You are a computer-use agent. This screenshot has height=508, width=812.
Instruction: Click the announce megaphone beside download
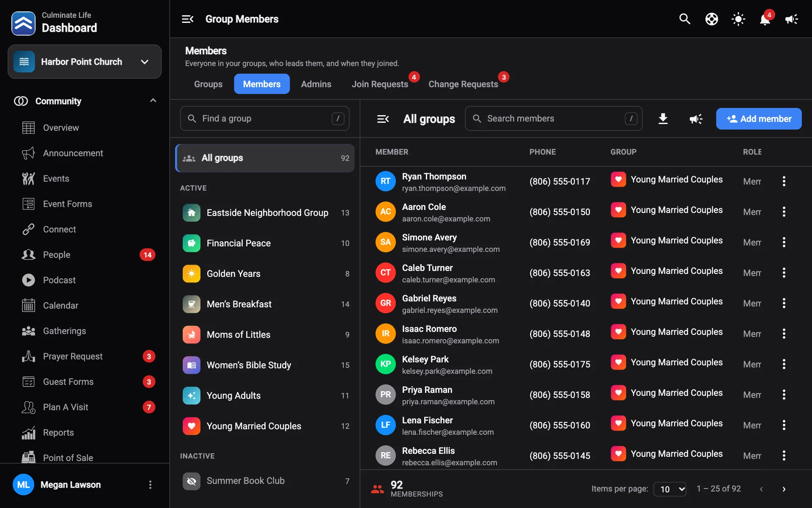[x=696, y=119]
